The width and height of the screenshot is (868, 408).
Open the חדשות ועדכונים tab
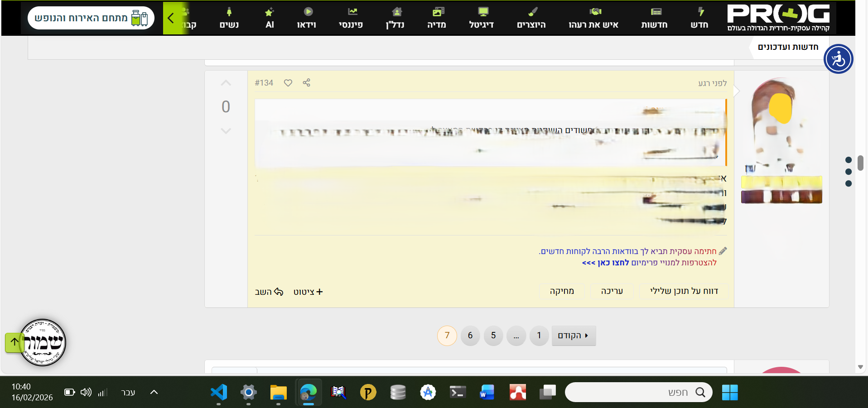click(x=788, y=47)
